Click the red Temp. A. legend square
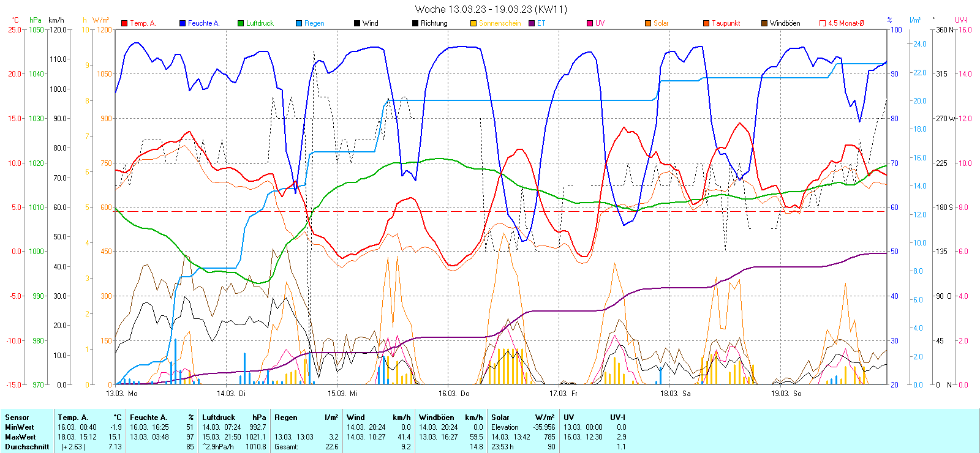This screenshot has height=453, width=980. coord(125,23)
